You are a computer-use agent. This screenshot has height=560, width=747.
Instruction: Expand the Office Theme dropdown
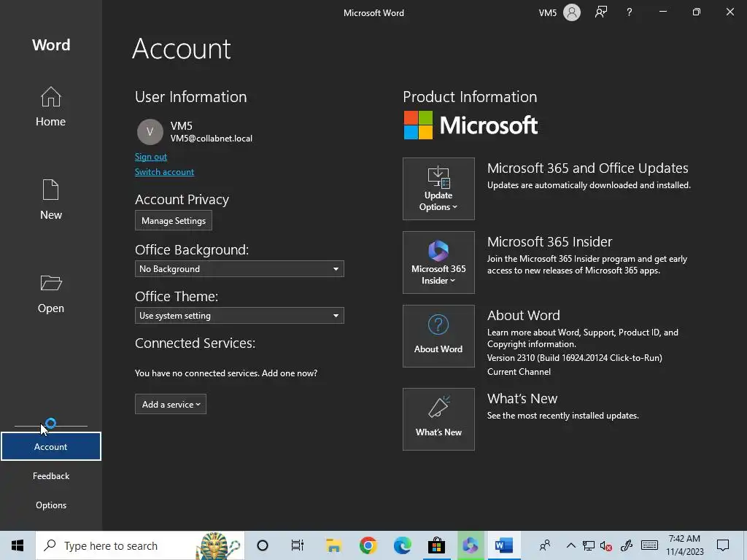click(239, 315)
